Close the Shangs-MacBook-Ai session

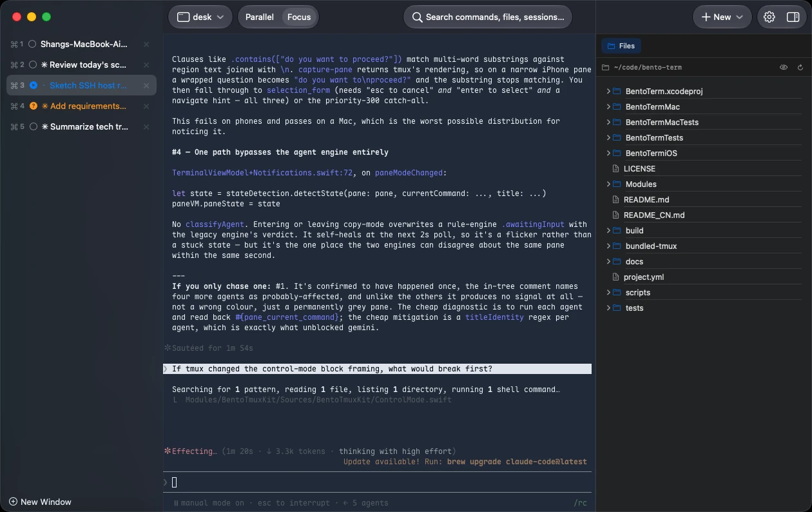(x=146, y=44)
